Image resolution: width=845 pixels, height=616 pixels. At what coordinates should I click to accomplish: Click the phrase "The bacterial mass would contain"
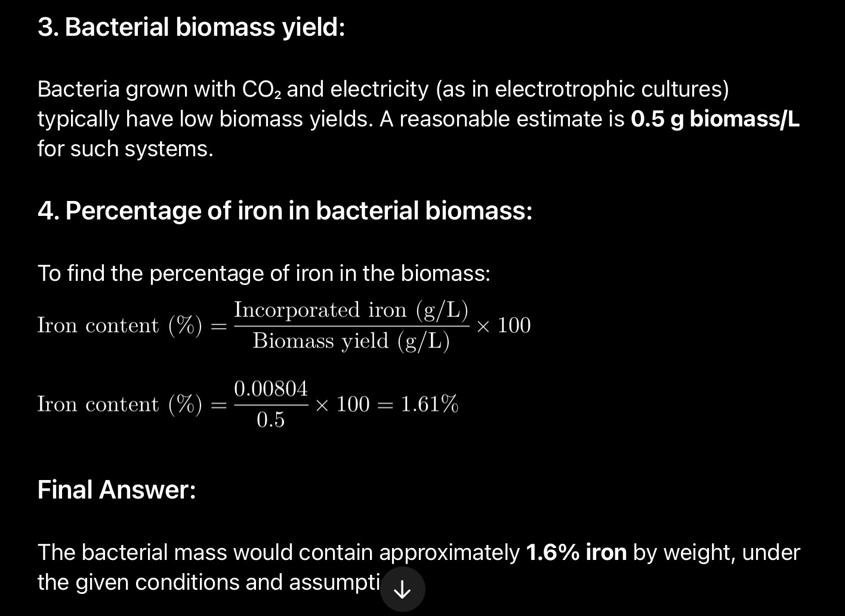[x=205, y=553]
